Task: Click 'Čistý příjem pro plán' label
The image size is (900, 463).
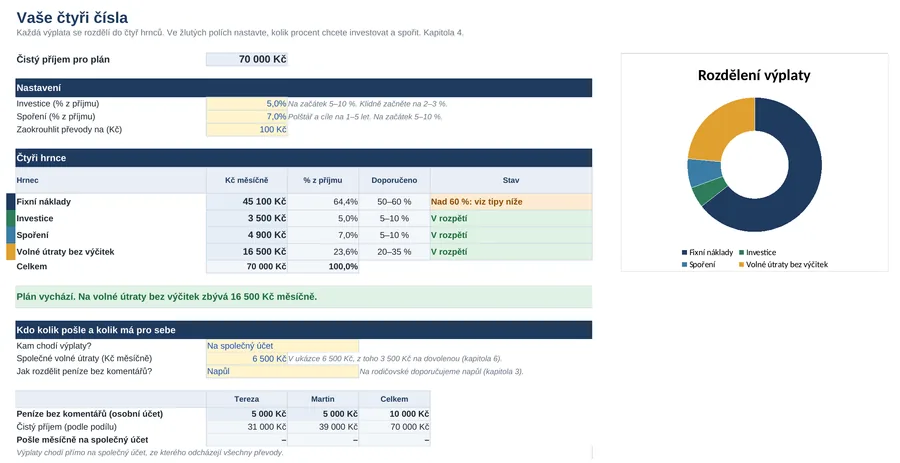Action: pyautogui.click(x=63, y=60)
